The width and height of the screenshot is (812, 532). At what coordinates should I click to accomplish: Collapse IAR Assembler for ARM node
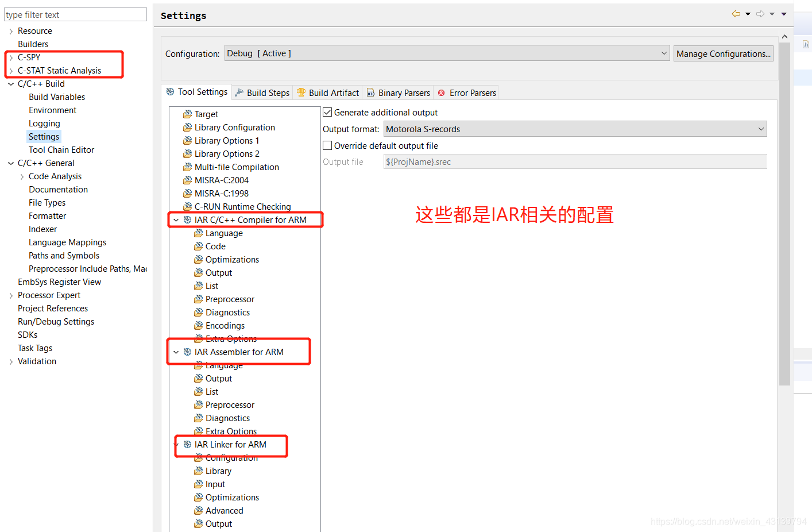pyautogui.click(x=176, y=352)
